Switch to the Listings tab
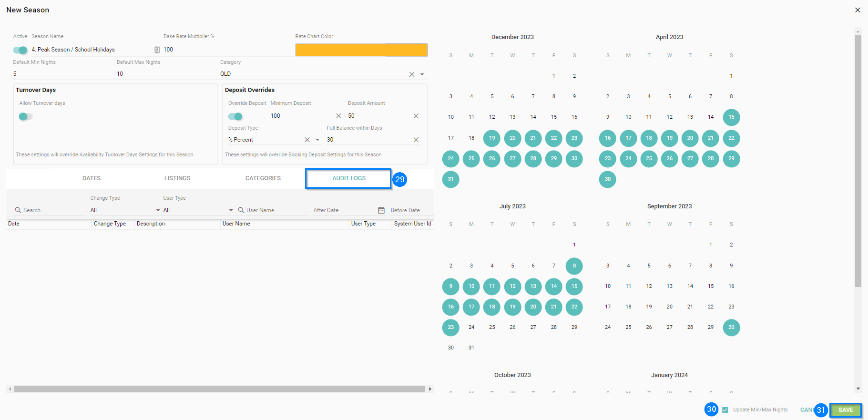This screenshot has width=868, height=420. coord(177,178)
